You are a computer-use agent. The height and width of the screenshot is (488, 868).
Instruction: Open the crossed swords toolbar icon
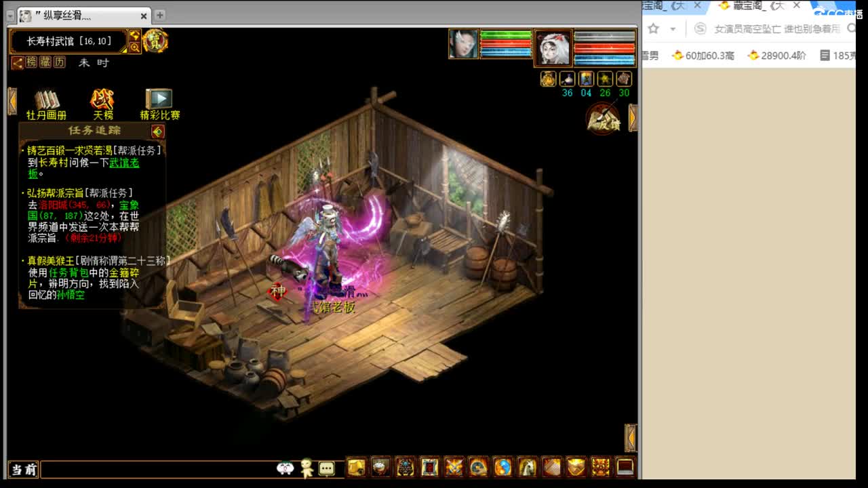click(x=454, y=467)
